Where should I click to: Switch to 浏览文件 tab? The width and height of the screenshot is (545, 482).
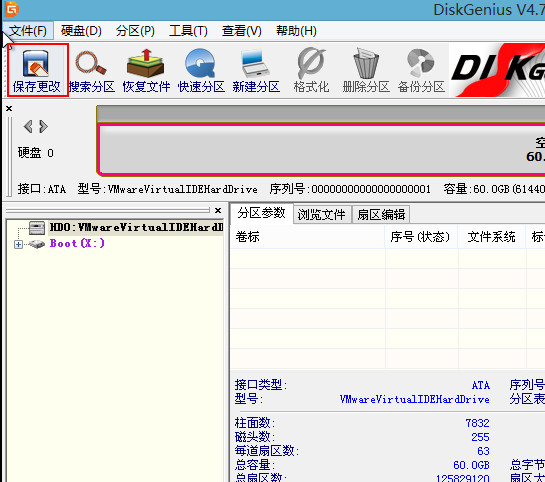(322, 214)
